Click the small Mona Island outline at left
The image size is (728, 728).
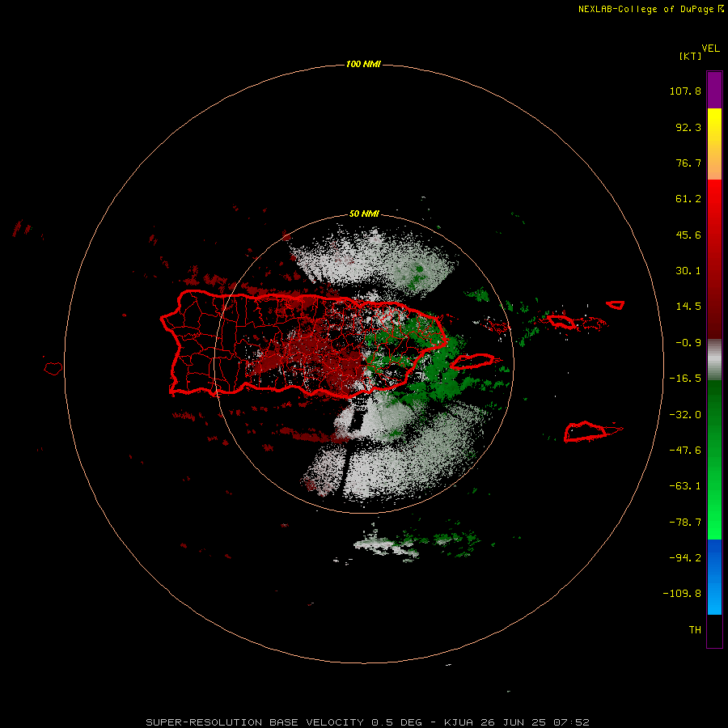pyautogui.click(x=53, y=369)
